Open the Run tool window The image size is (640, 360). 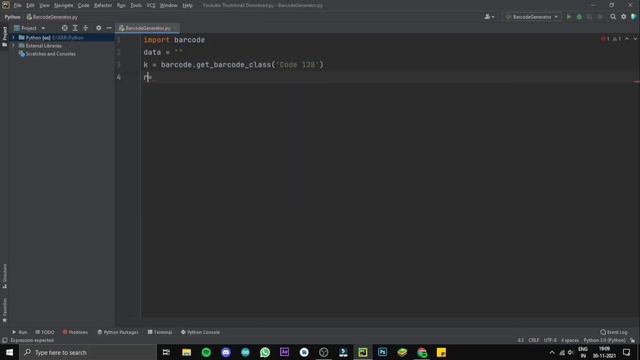pos(20,332)
